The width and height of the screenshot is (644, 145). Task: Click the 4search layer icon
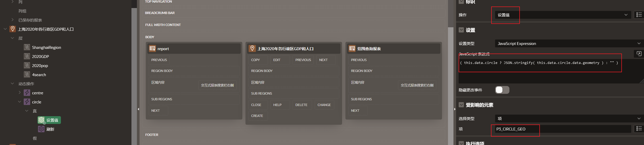tap(27, 75)
